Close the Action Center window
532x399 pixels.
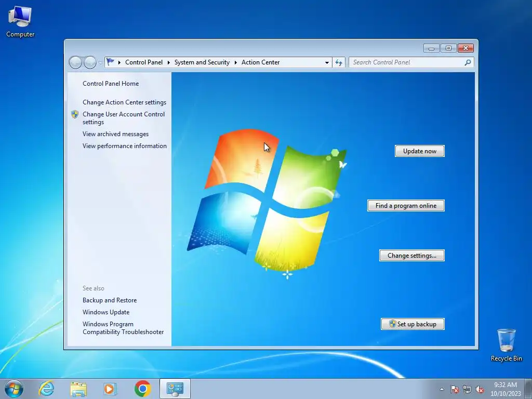(x=465, y=48)
